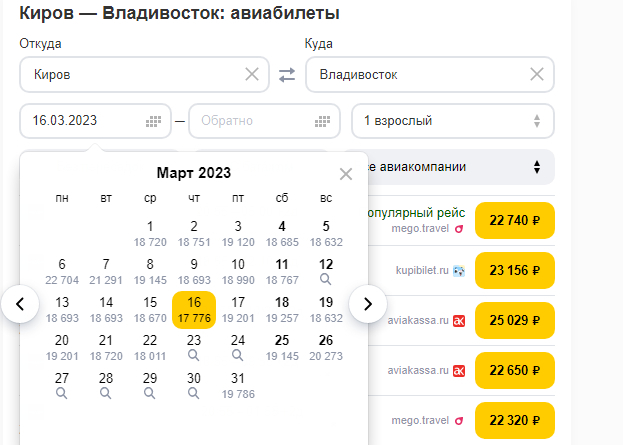Clear the Киров origin field
623x445 pixels.
click(x=252, y=74)
